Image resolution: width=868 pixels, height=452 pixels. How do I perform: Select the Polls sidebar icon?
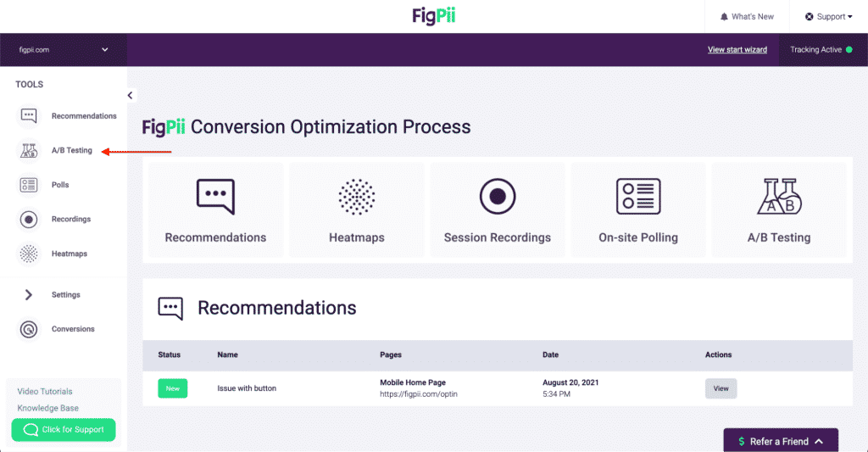tap(29, 185)
